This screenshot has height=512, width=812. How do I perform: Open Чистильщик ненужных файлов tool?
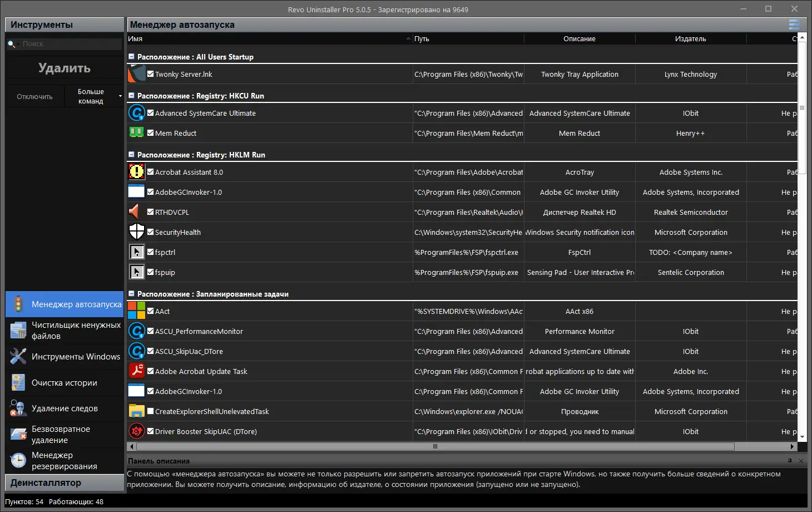coord(65,331)
